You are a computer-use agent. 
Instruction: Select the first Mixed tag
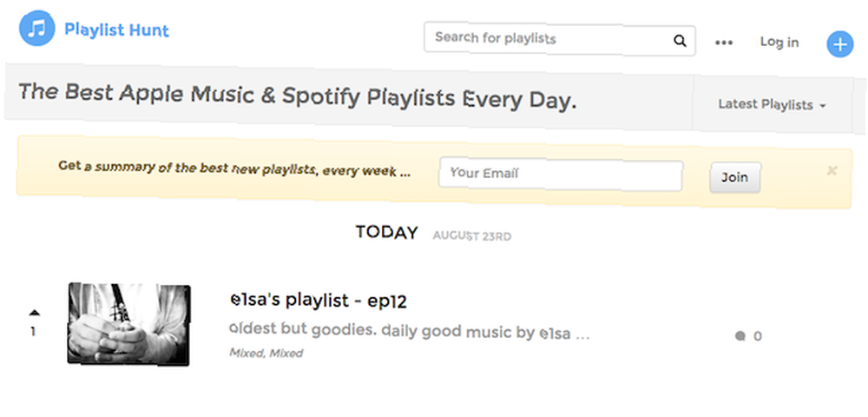tap(247, 353)
